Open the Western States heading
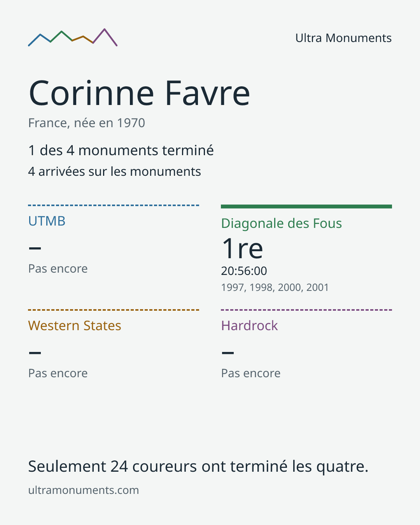This screenshot has width=420, height=525. [x=75, y=325]
